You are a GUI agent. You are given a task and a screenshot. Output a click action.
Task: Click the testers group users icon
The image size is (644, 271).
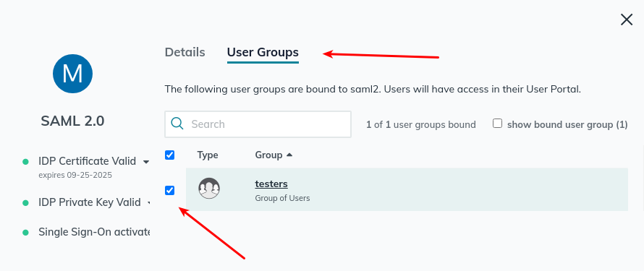(x=209, y=189)
